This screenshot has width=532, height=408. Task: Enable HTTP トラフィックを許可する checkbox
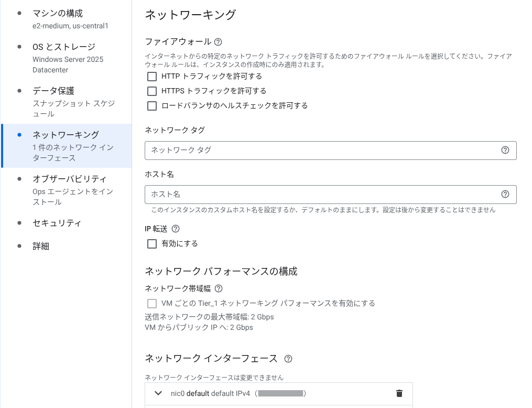(x=152, y=77)
